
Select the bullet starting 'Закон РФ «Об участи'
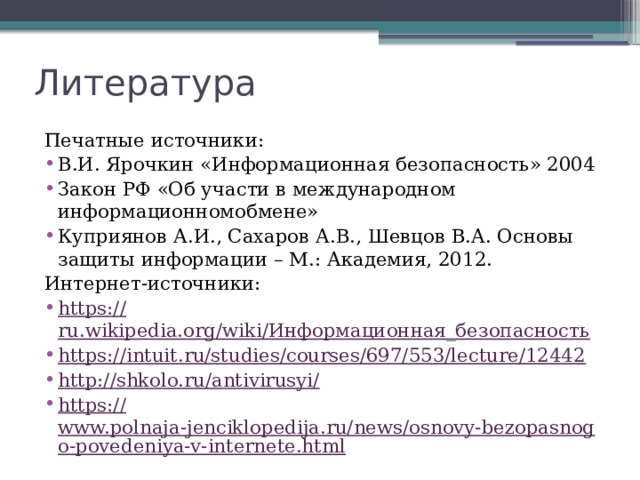256,200
